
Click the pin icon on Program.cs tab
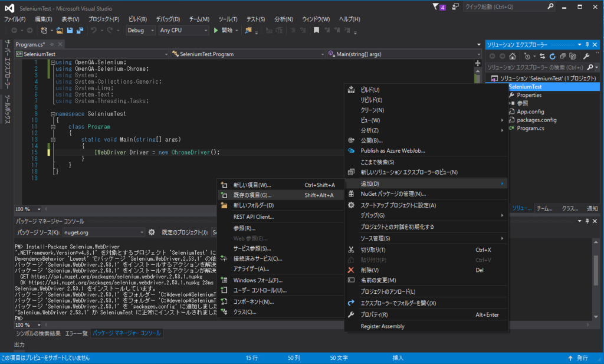coord(52,44)
